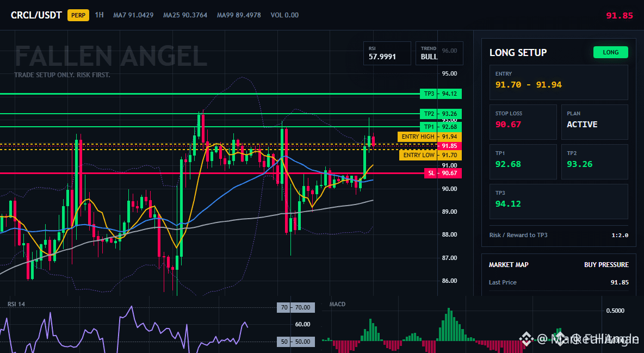
Task: Click the Risk / Reward to TP3 row
Action: [559, 235]
